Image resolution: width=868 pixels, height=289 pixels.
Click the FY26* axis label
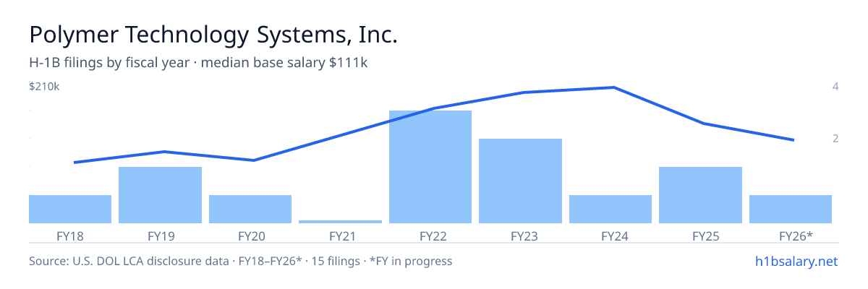(796, 236)
